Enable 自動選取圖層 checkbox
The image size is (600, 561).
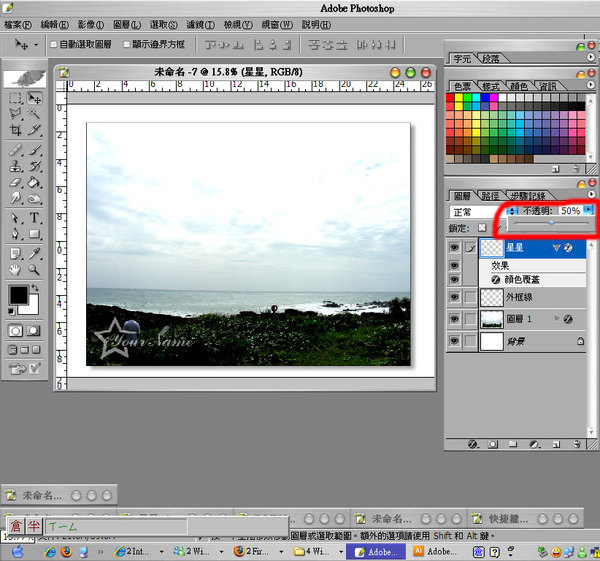(x=54, y=45)
